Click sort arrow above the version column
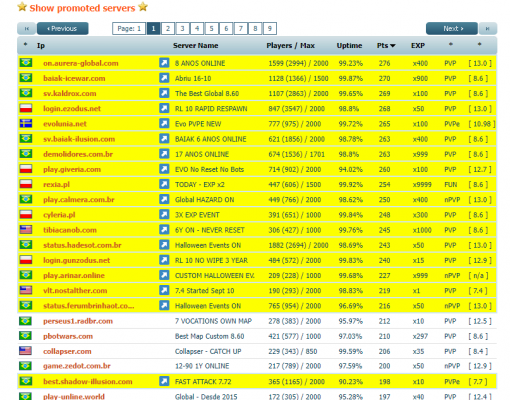The image size is (510, 400). pos(479,44)
